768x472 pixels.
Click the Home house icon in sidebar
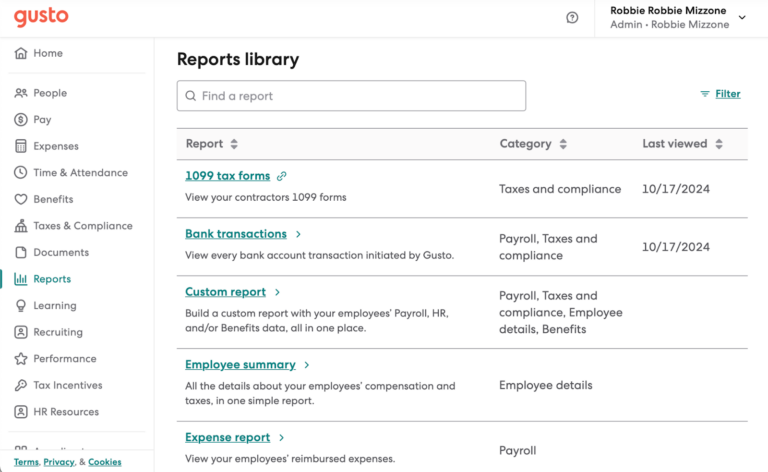21,53
